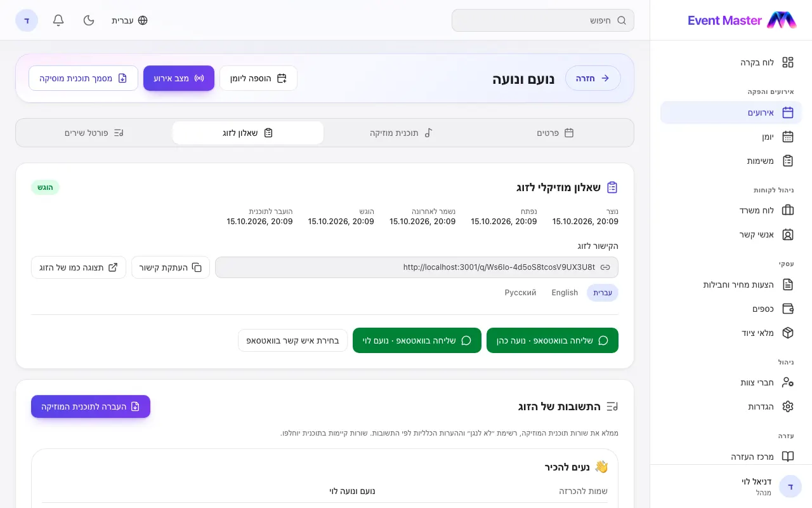812x508 pixels.
Task: Switch to תוכנית מוזיקה tab
Action: [402, 133]
